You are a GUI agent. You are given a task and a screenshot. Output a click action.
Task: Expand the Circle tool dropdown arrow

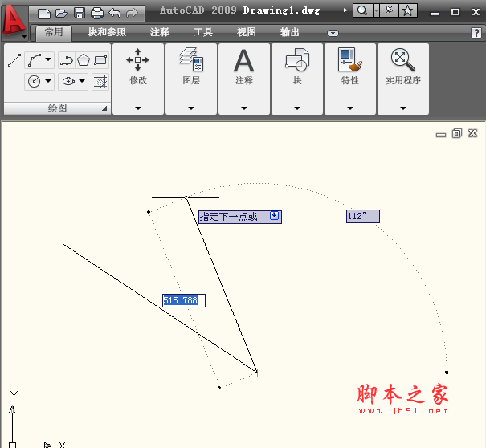(x=48, y=81)
